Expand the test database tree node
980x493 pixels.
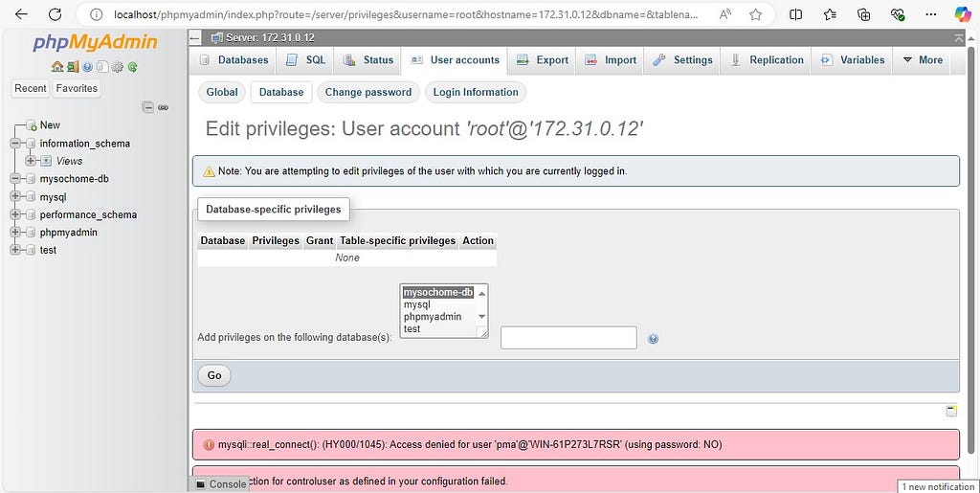[x=15, y=250]
